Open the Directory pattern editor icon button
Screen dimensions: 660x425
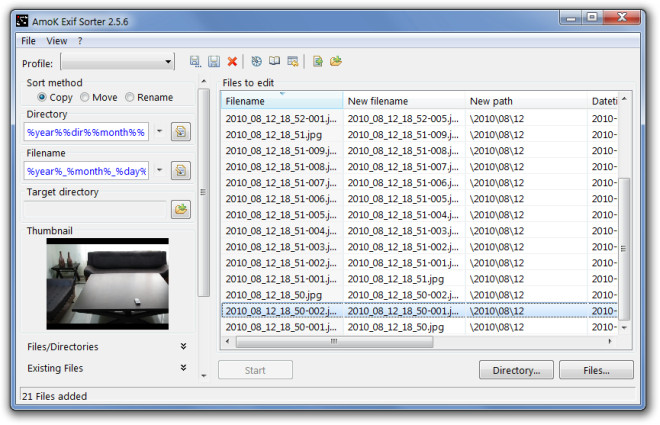tap(181, 132)
